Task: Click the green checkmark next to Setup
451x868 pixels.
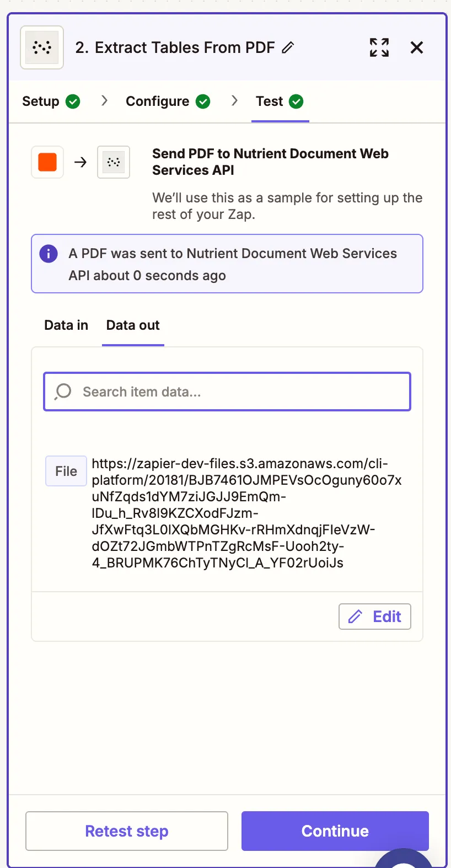Action: [x=73, y=101]
